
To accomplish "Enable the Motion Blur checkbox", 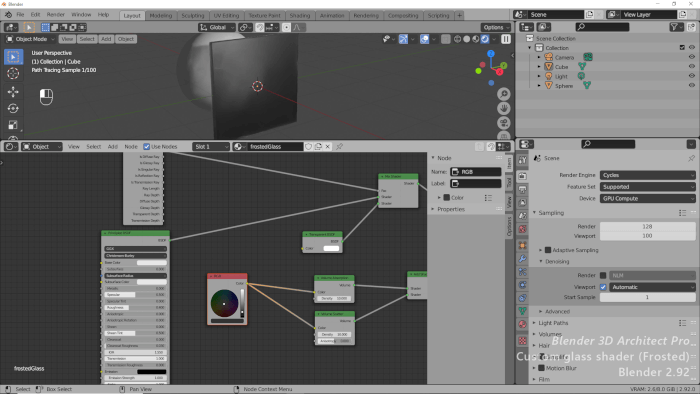I will click(542, 368).
